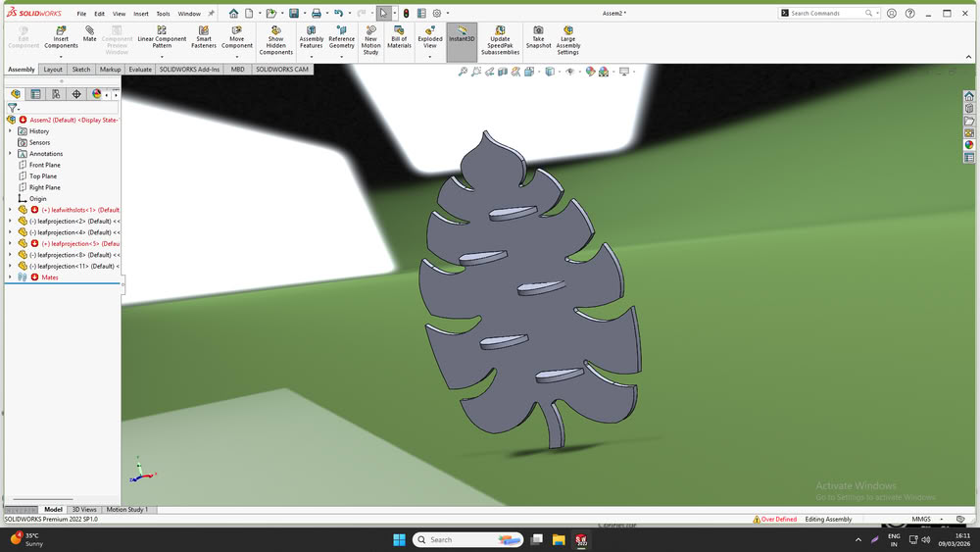The image size is (980, 552).
Task: Switch to Motion Study 1 tab
Action: click(126, 510)
